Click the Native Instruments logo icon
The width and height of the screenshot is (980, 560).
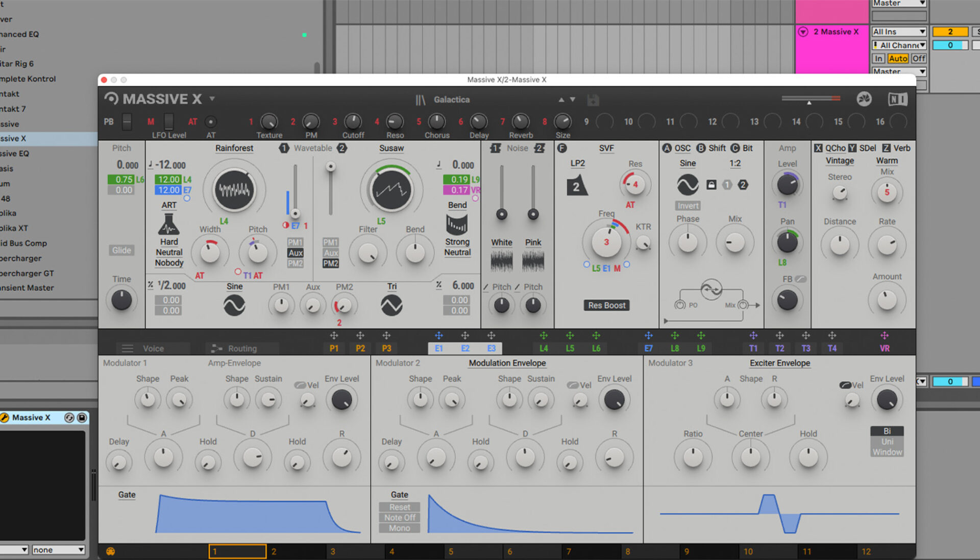[897, 99]
